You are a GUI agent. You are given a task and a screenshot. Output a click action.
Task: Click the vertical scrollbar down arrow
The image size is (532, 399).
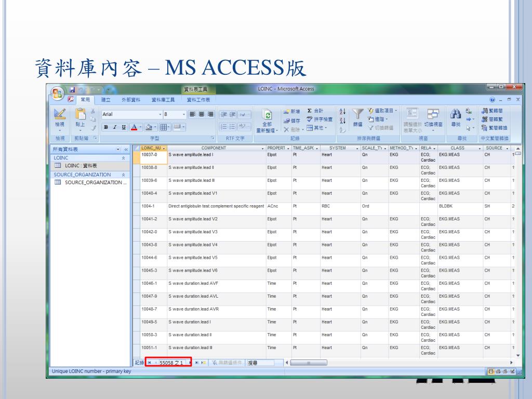[x=518, y=355]
